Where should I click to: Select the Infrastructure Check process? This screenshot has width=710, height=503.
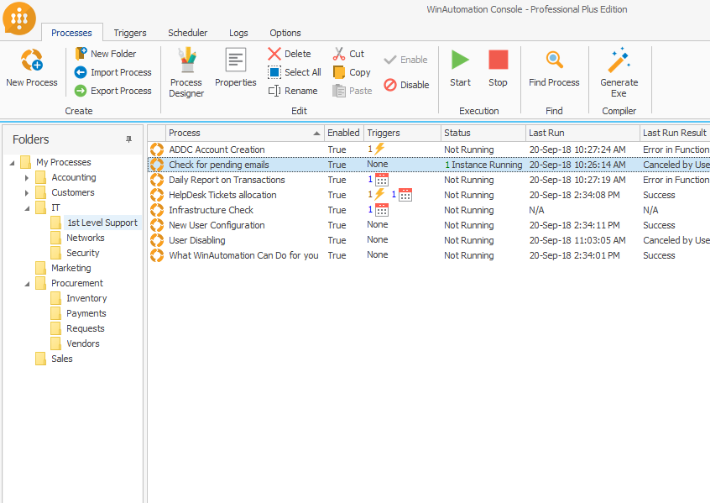[211, 210]
